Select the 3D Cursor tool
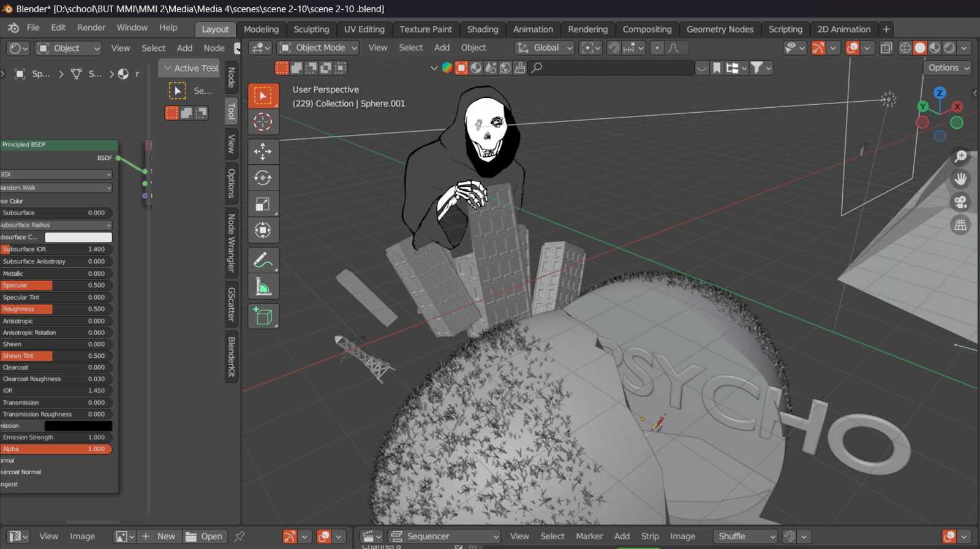 [263, 122]
